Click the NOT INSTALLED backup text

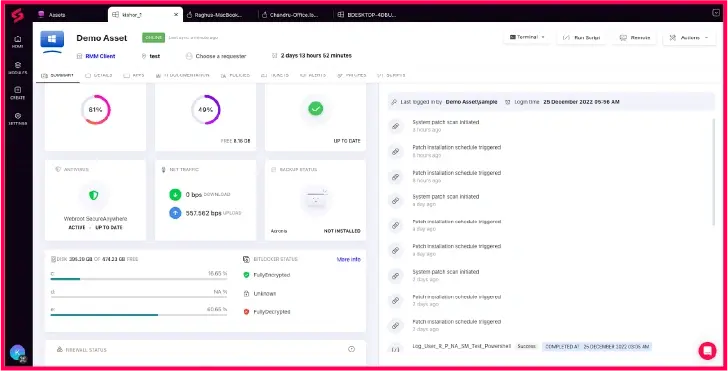pyautogui.click(x=342, y=231)
